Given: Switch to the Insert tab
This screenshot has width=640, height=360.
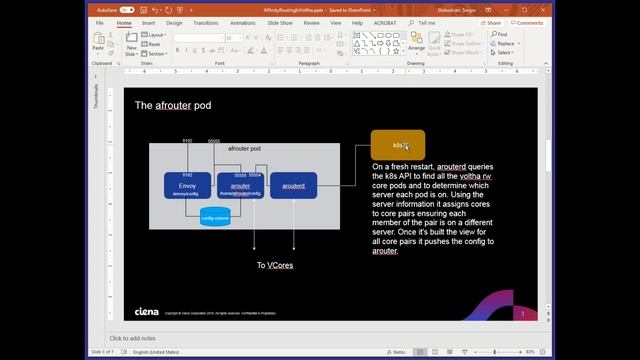Looking at the screenshot, I should click(149, 23).
